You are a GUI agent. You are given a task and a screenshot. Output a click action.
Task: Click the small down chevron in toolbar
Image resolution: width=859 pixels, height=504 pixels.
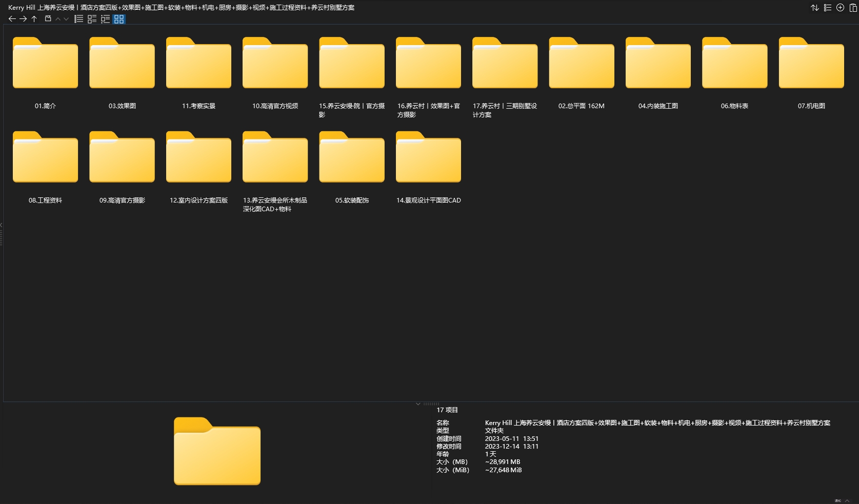[x=66, y=19]
